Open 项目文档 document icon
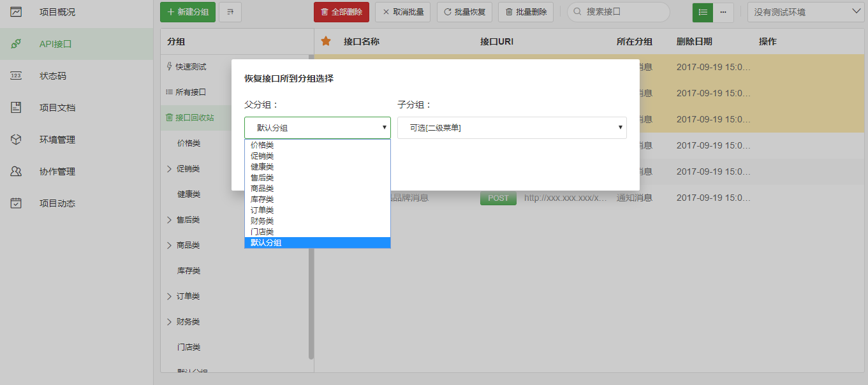The width and height of the screenshot is (868, 385). (x=16, y=108)
